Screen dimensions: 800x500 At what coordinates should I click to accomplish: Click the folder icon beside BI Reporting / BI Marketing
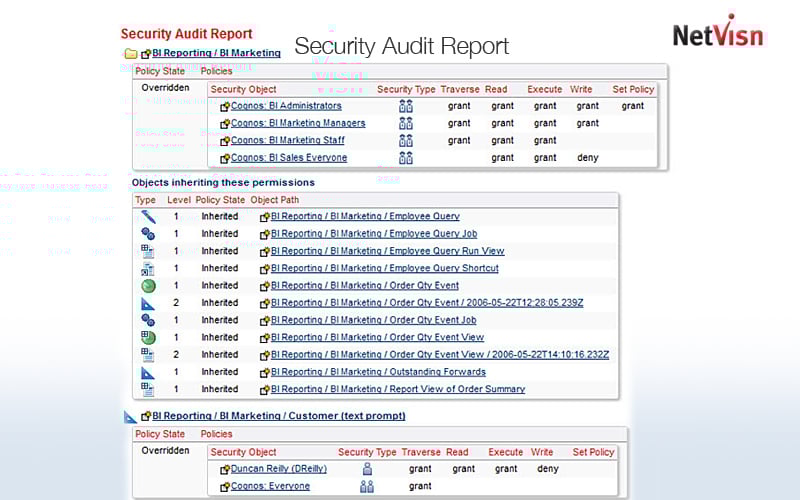[131, 53]
